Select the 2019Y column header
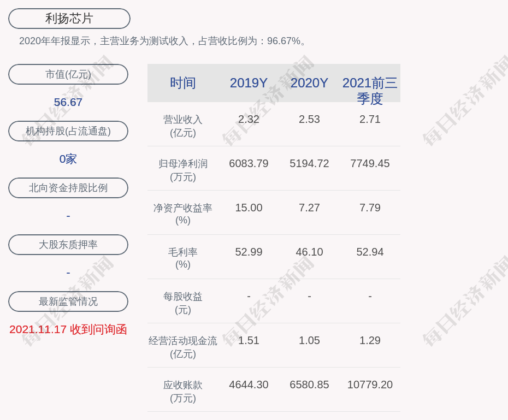The height and width of the screenshot is (420, 508). [x=249, y=83]
